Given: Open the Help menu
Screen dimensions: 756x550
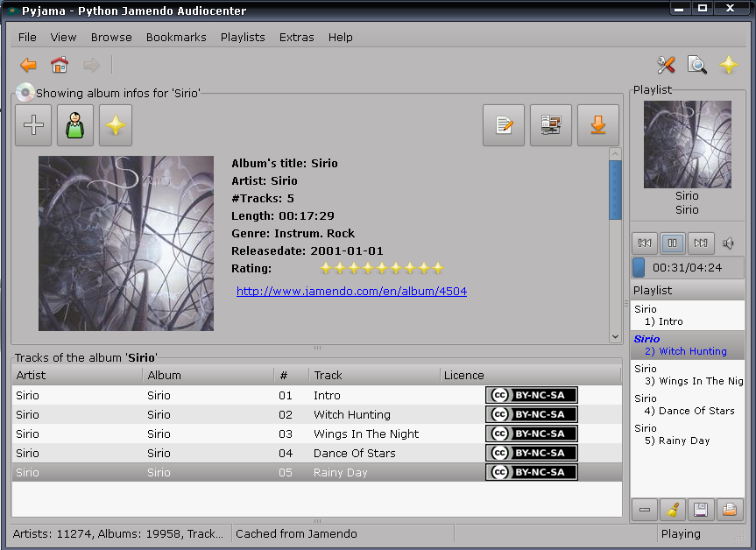Looking at the screenshot, I should [341, 37].
